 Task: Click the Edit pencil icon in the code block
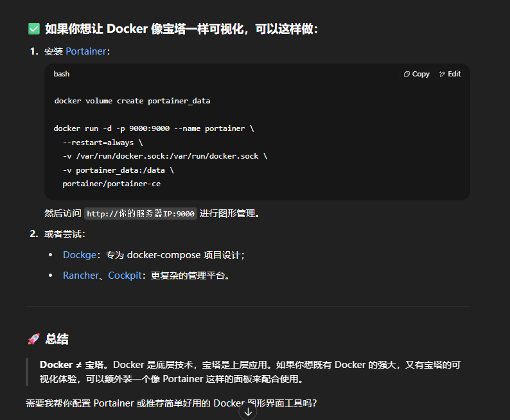coord(442,74)
